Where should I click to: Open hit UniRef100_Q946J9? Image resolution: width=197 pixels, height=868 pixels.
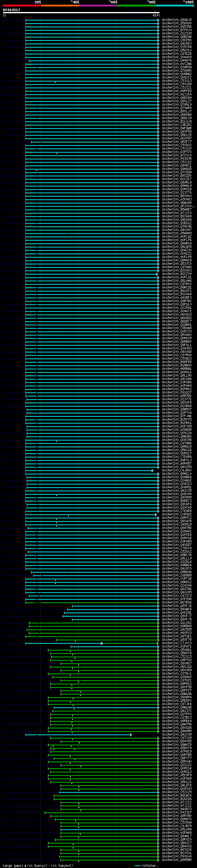(x=176, y=20)
